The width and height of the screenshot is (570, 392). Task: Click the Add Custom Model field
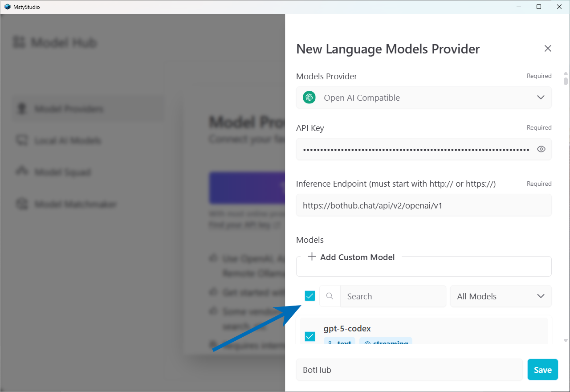pos(423,268)
